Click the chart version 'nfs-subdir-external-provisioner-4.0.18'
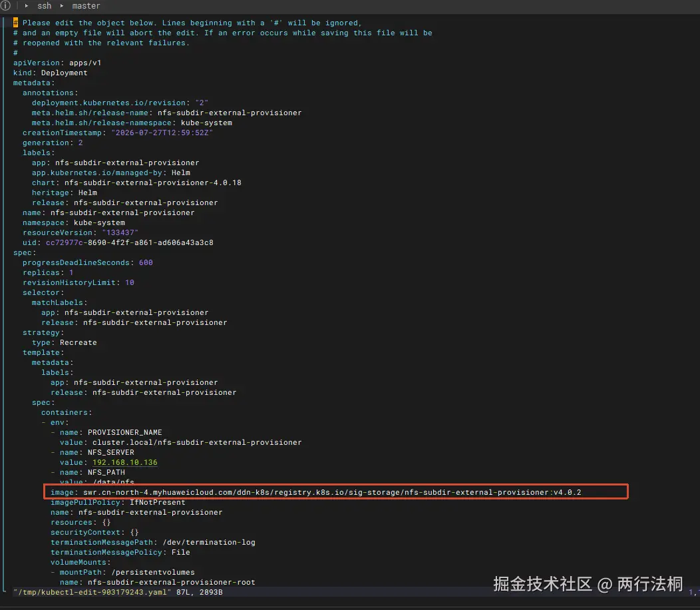This screenshot has width=700, height=610. click(152, 182)
